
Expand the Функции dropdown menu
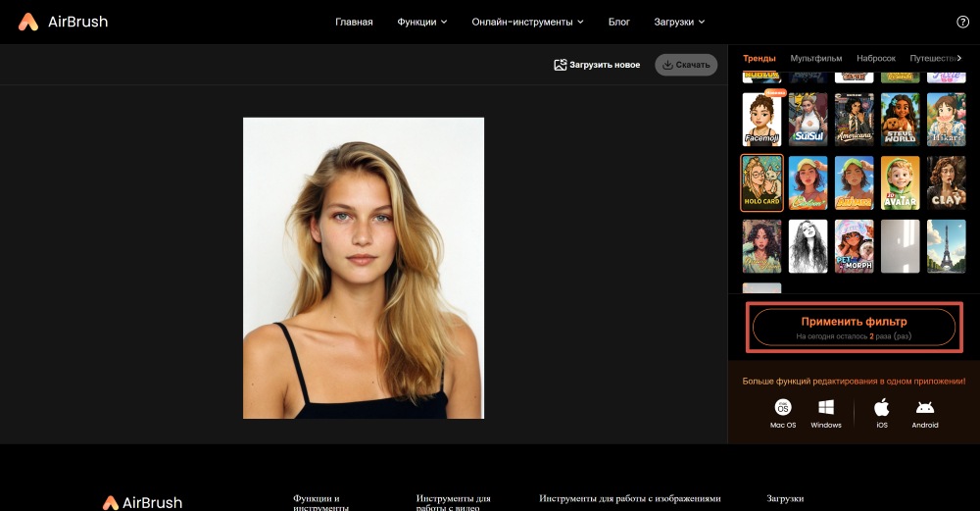[x=421, y=22]
